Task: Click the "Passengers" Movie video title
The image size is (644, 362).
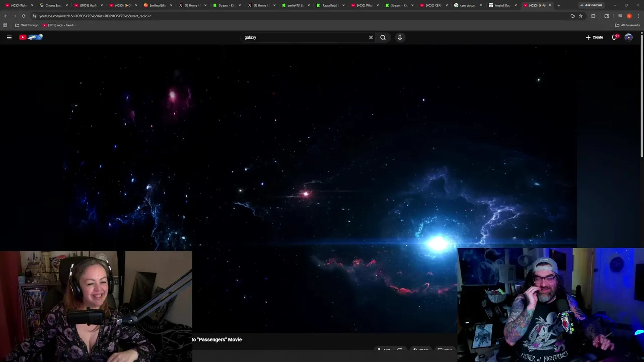Action: point(217,340)
